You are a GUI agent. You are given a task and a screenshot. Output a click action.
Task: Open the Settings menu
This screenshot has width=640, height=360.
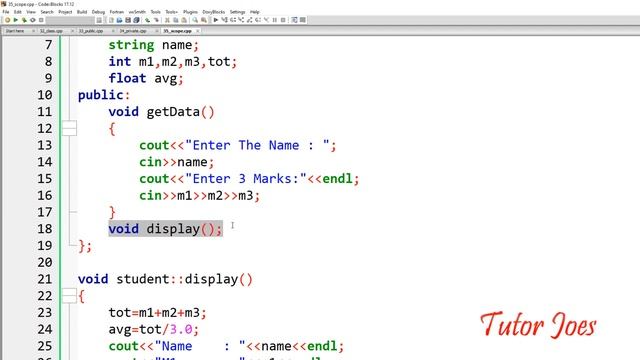(x=238, y=12)
